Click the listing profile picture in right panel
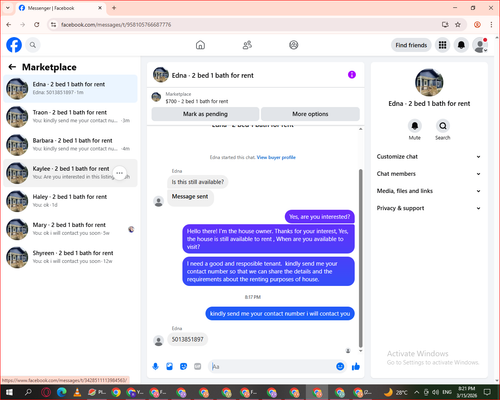The image size is (500, 400). coord(429,83)
